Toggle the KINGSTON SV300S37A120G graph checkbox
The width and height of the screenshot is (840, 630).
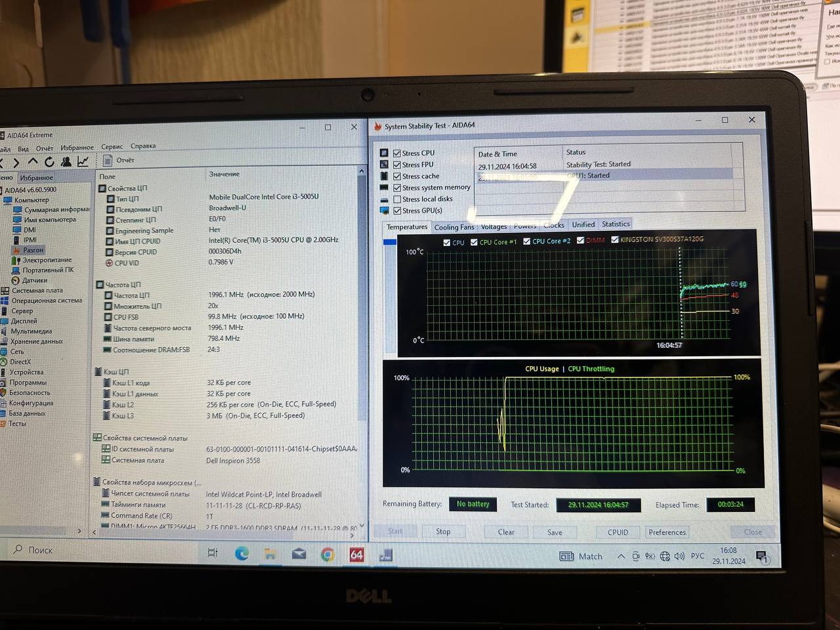pyautogui.click(x=614, y=240)
